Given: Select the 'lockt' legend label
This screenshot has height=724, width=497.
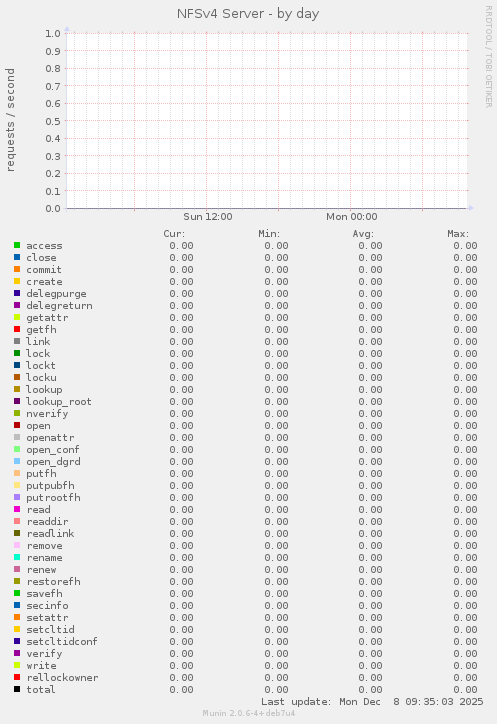Looking at the screenshot, I should click(41, 365).
